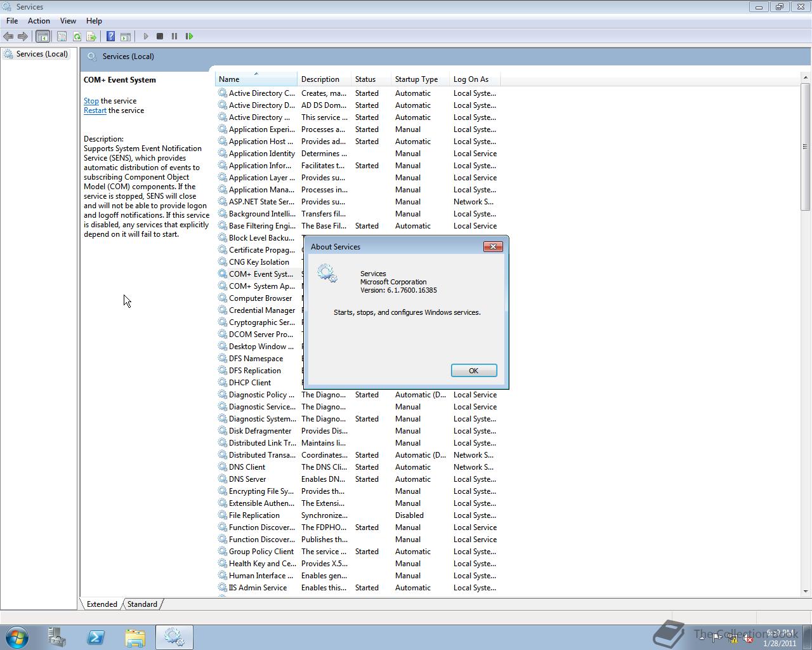Image resolution: width=812 pixels, height=650 pixels.
Task: Click the Disabled startup type for File Replication
Action: pos(409,515)
